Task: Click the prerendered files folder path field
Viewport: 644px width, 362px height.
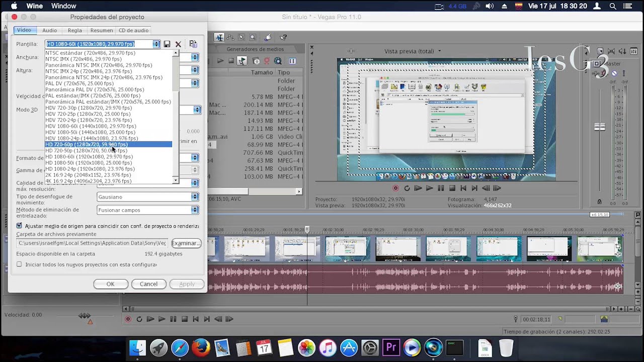Action: tap(92, 243)
